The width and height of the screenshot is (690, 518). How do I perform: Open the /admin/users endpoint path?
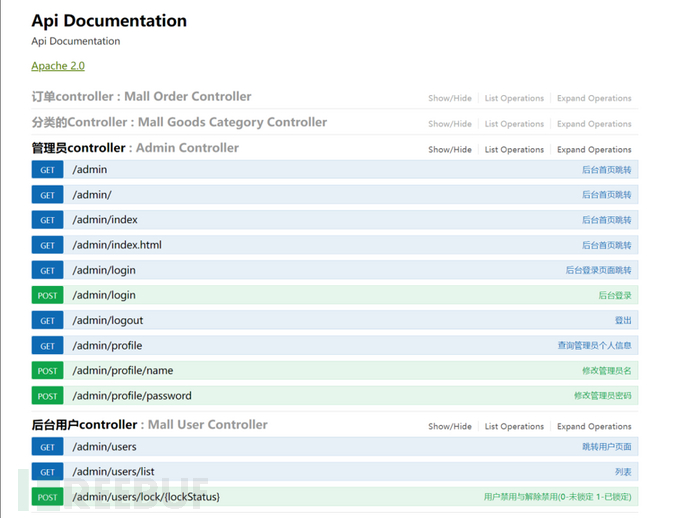(104, 446)
